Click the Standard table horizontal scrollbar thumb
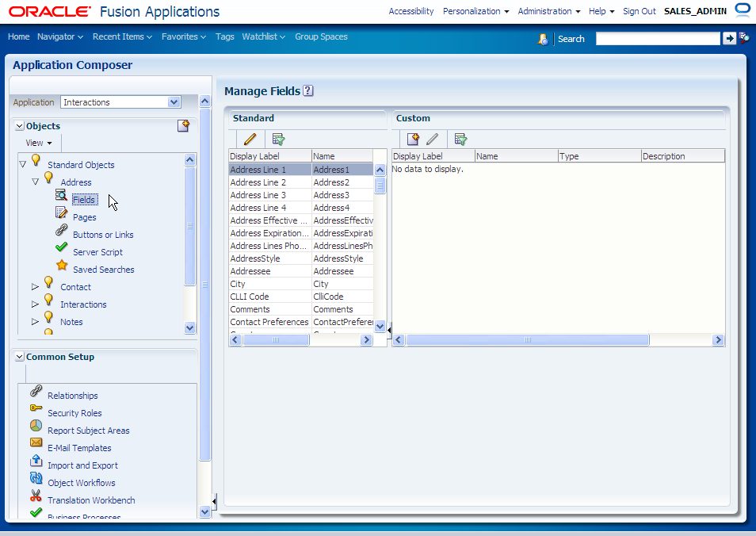This screenshot has height=536, width=756. point(276,339)
